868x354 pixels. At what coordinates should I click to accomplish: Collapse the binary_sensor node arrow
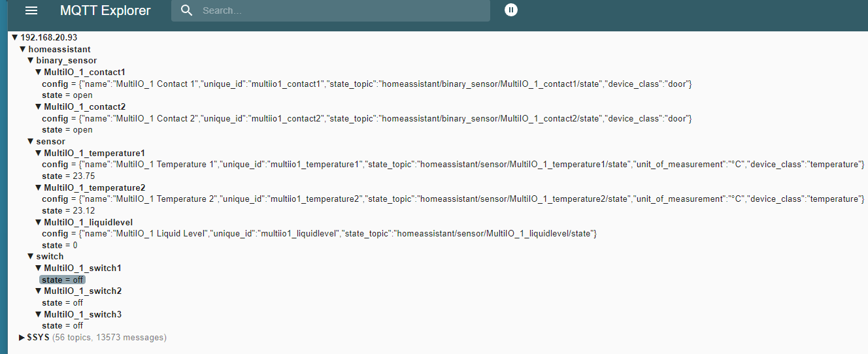tap(30, 61)
